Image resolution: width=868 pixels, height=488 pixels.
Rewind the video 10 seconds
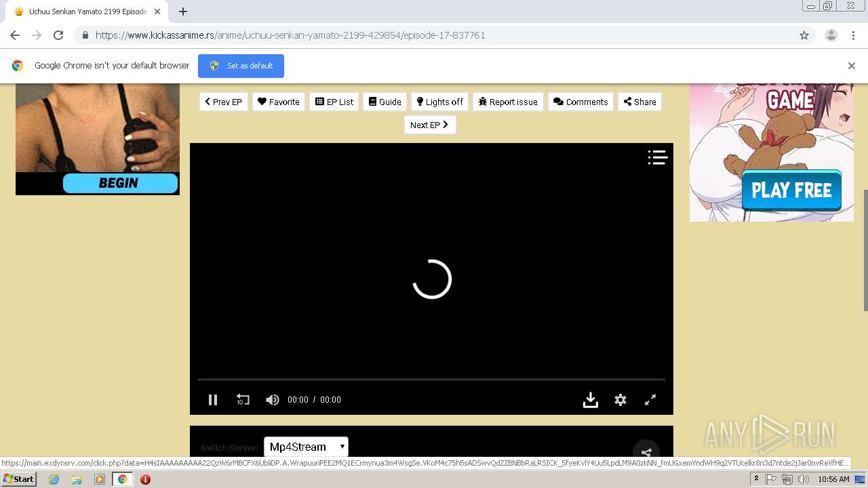tap(243, 400)
